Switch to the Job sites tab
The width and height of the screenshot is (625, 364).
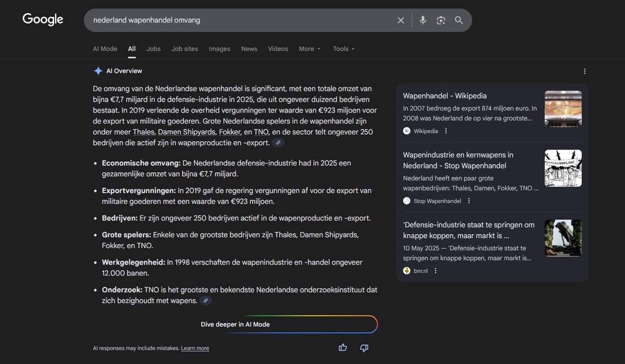[185, 49]
